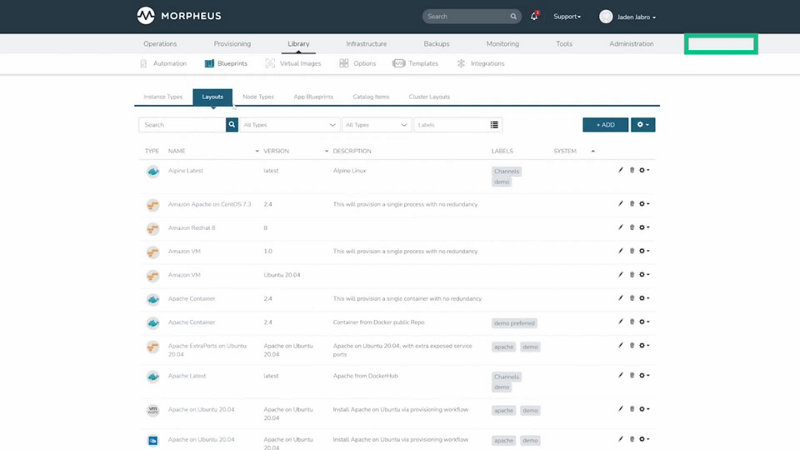Open the gear settings dropdown next to ADD
Image resolution: width=800 pixels, height=450 pixels.
[x=643, y=124]
